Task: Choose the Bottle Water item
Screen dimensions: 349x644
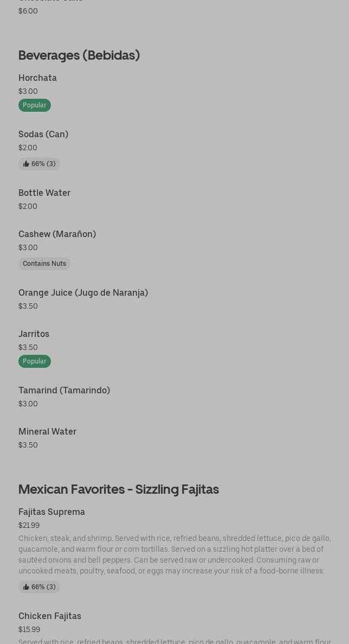Action: pos(44,193)
